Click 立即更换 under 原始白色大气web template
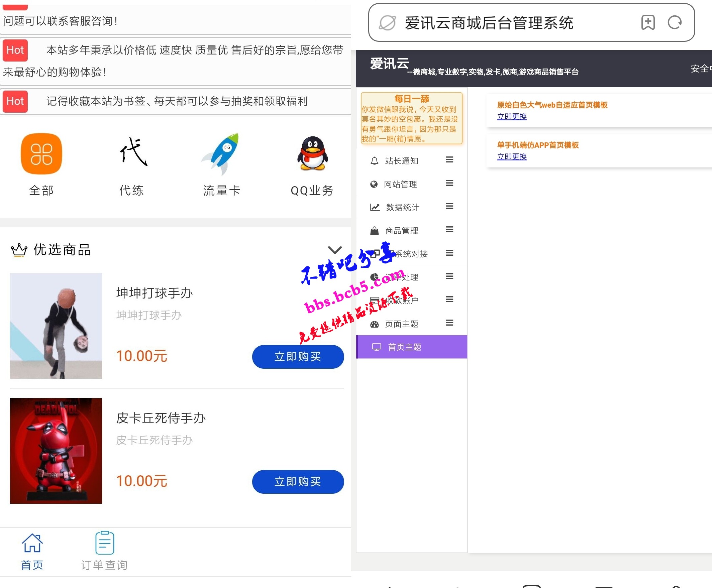Viewport: 712px width, 588px height. pos(511,117)
